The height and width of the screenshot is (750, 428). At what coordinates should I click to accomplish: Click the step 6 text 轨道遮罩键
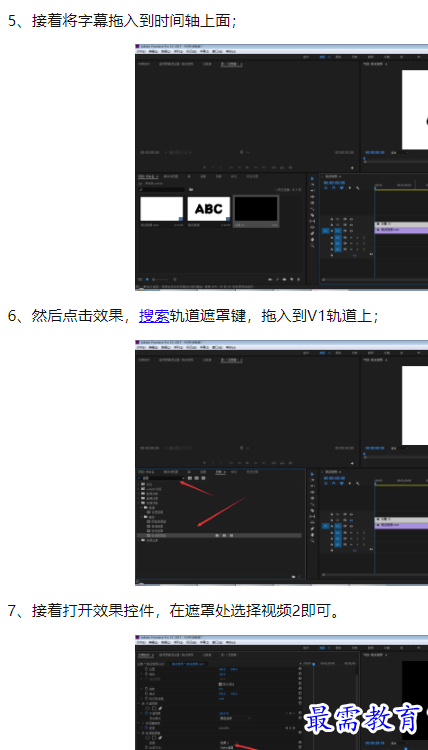(x=208, y=316)
